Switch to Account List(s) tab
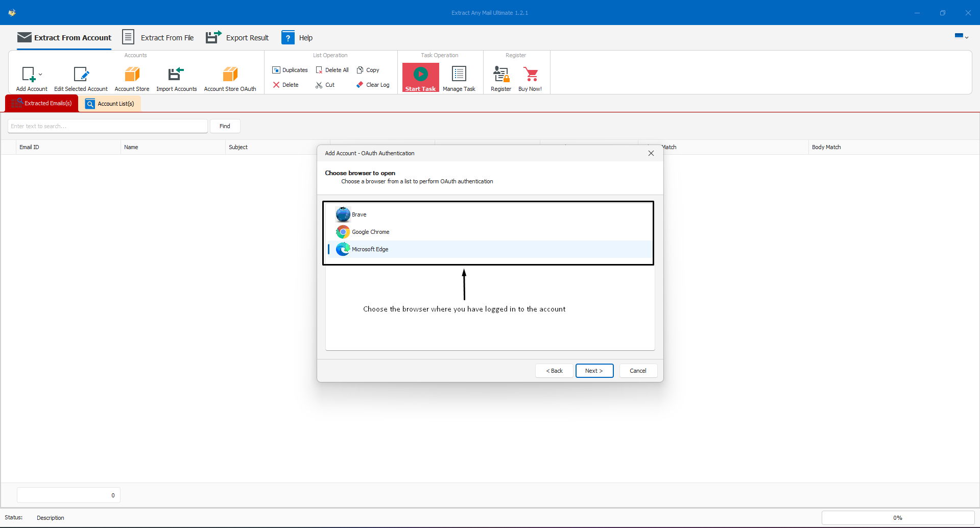Screen dimensions: 980x528 tap(110, 104)
